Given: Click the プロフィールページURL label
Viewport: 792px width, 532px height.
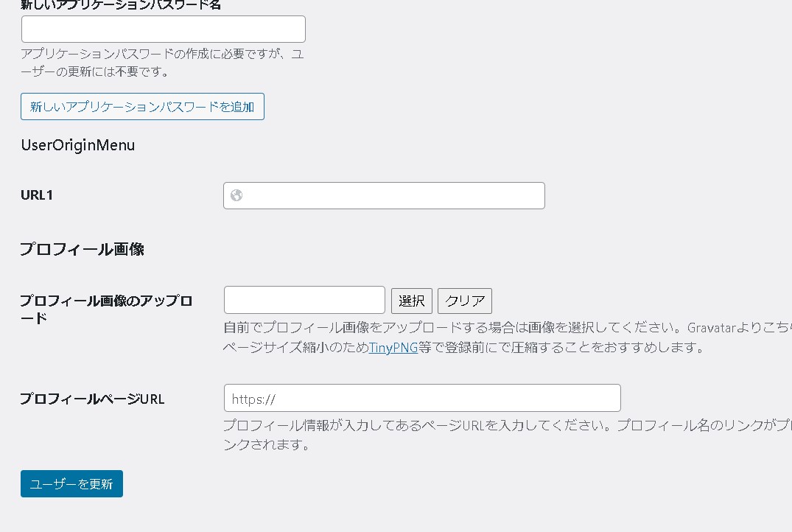Looking at the screenshot, I should (x=92, y=399).
